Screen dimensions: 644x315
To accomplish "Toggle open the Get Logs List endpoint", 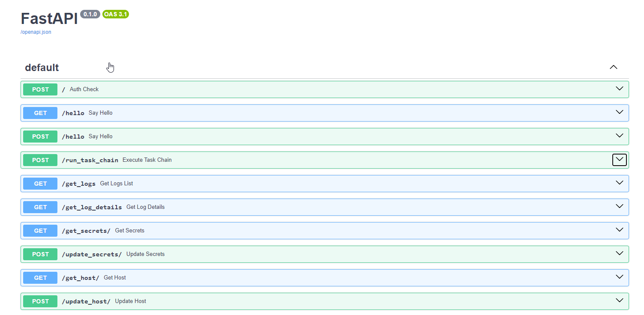I will click(619, 183).
